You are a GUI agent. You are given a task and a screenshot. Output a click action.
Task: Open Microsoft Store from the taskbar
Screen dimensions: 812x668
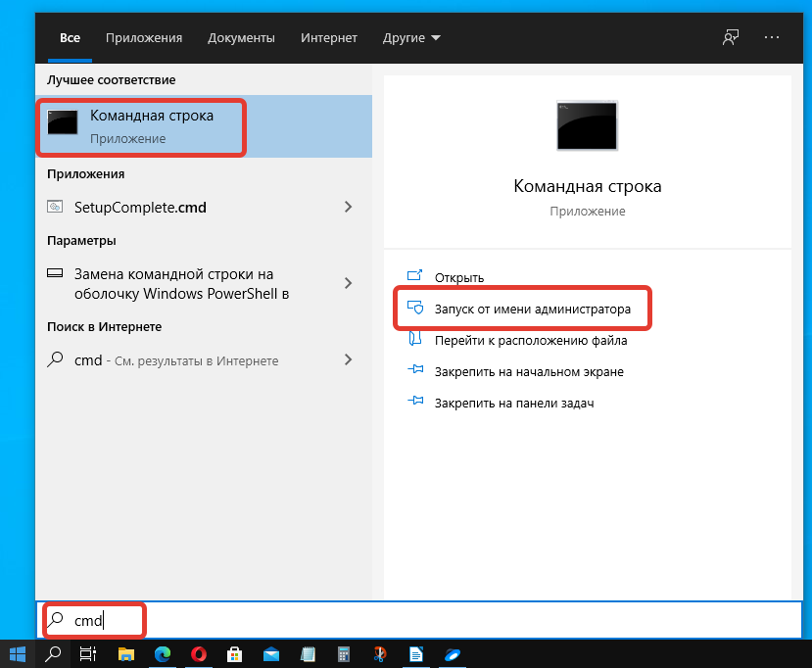click(x=235, y=653)
